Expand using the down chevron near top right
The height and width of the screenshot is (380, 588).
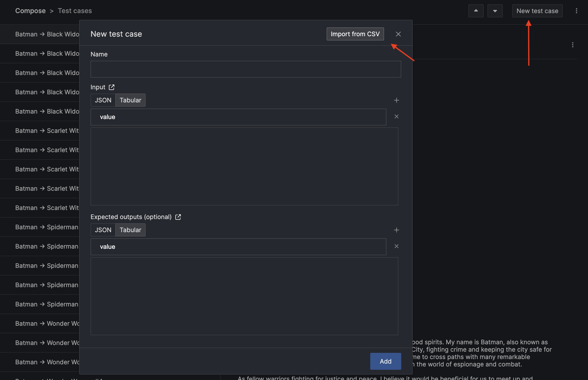[495, 11]
